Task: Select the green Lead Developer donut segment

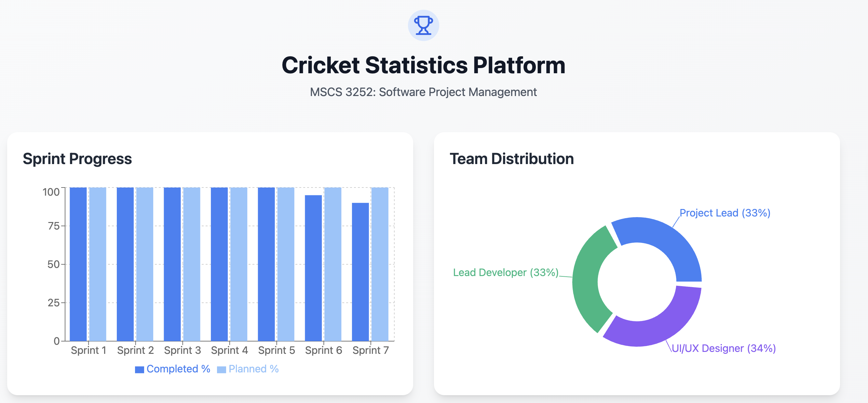Action: (x=589, y=280)
